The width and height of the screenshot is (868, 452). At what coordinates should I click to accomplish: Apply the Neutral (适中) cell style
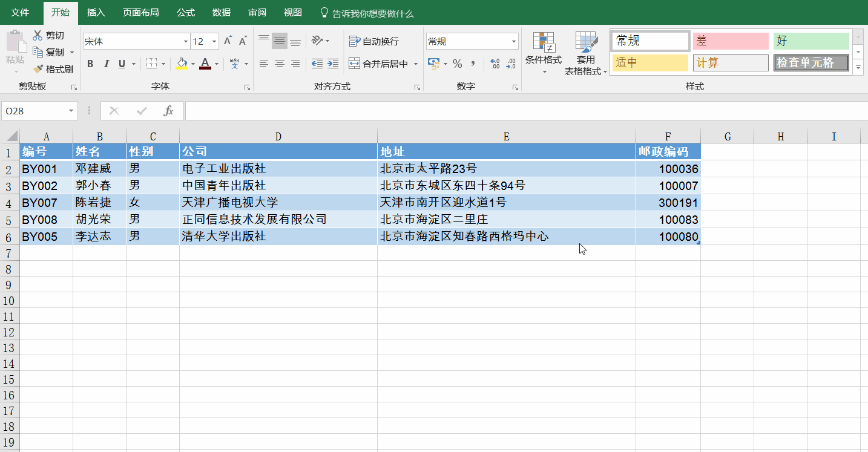650,63
